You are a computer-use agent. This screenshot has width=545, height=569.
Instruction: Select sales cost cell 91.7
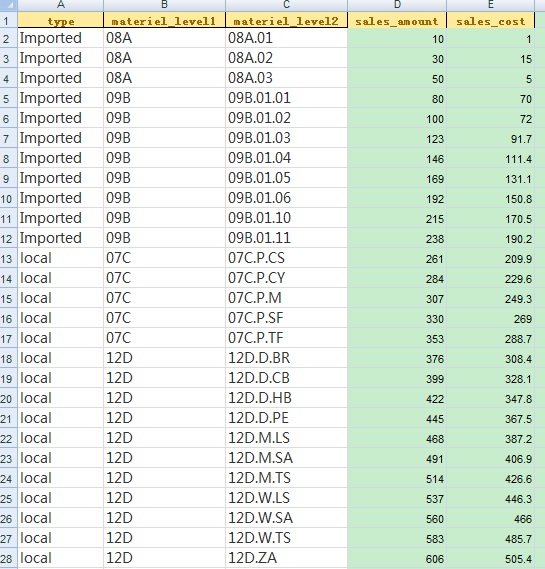491,138
